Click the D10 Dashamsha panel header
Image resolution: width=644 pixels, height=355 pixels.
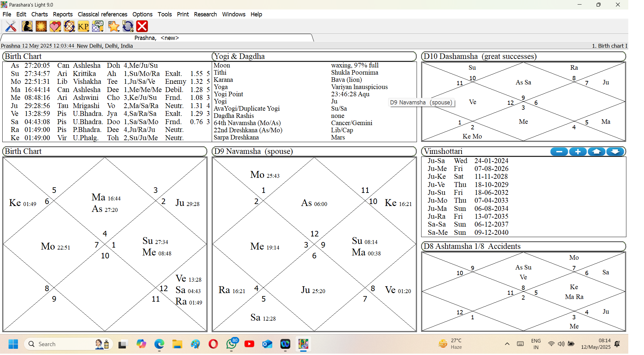[524, 56]
